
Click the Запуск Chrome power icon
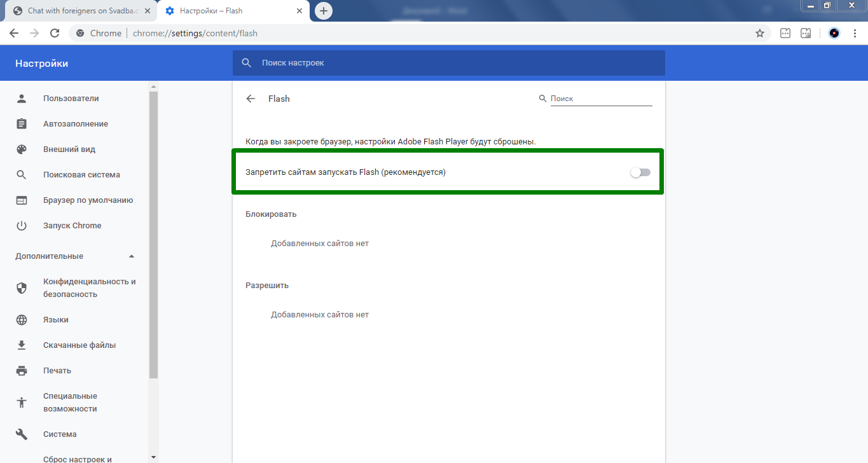(x=22, y=226)
